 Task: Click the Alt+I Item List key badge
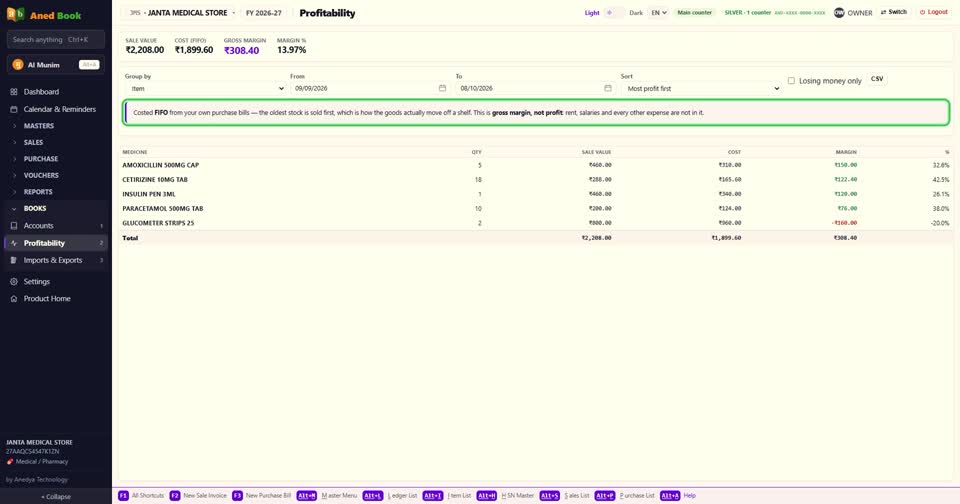click(433, 495)
